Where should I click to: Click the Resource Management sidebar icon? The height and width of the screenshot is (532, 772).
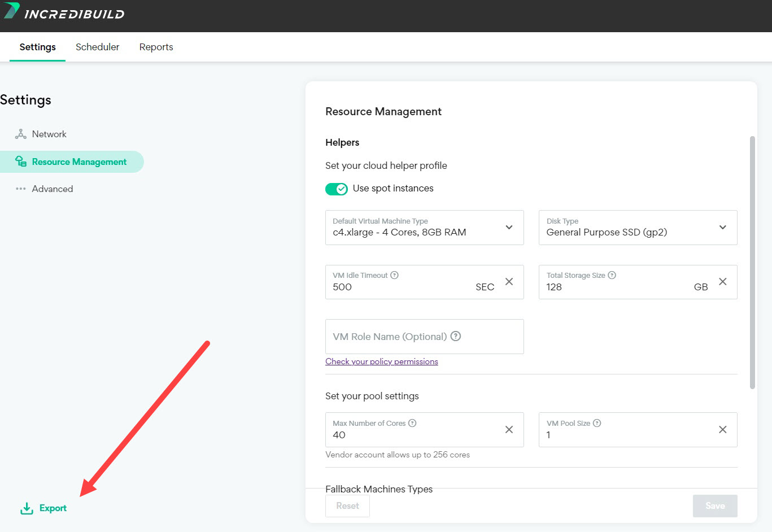pos(21,162)
